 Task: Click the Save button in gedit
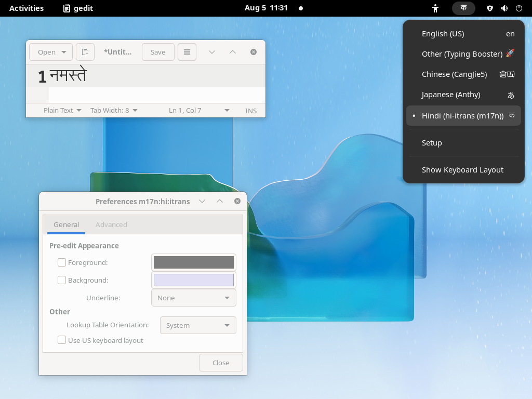point(158,52)
